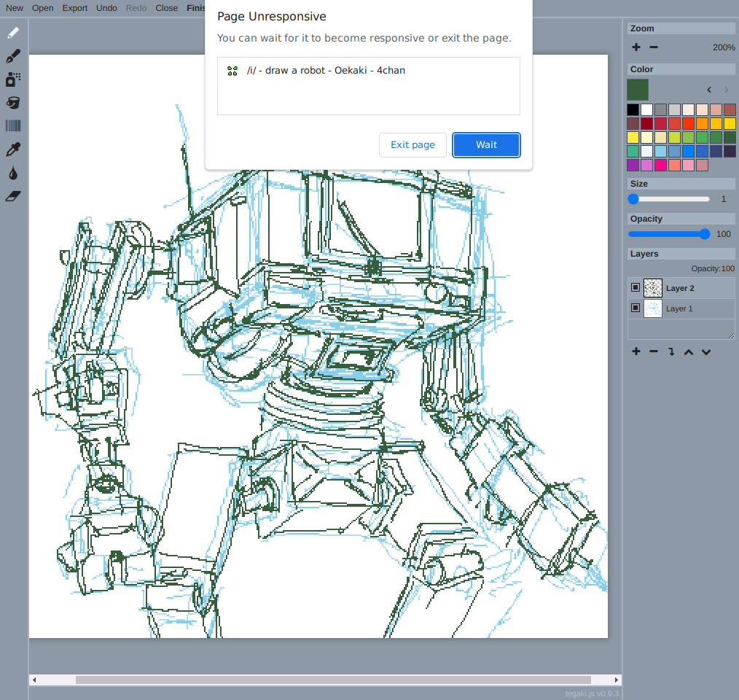Click the 200% zoom value
The height and width of the screenshot is (700, 739).
[x=724, y=47]
